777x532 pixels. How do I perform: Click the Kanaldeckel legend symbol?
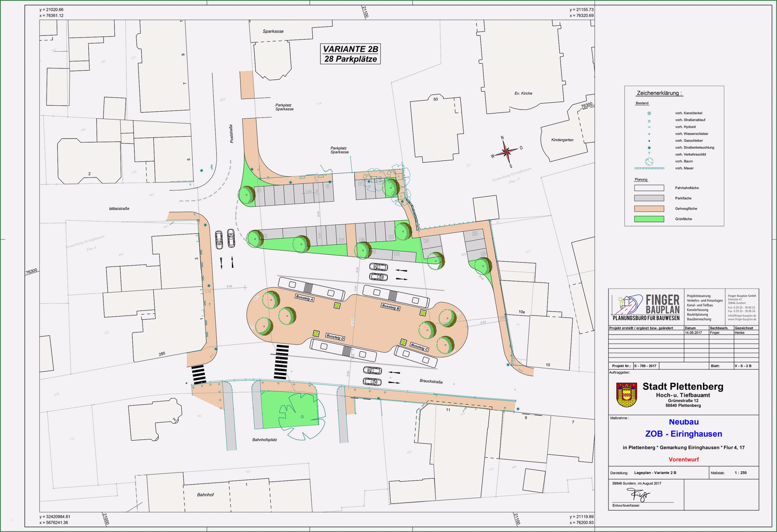649,114
